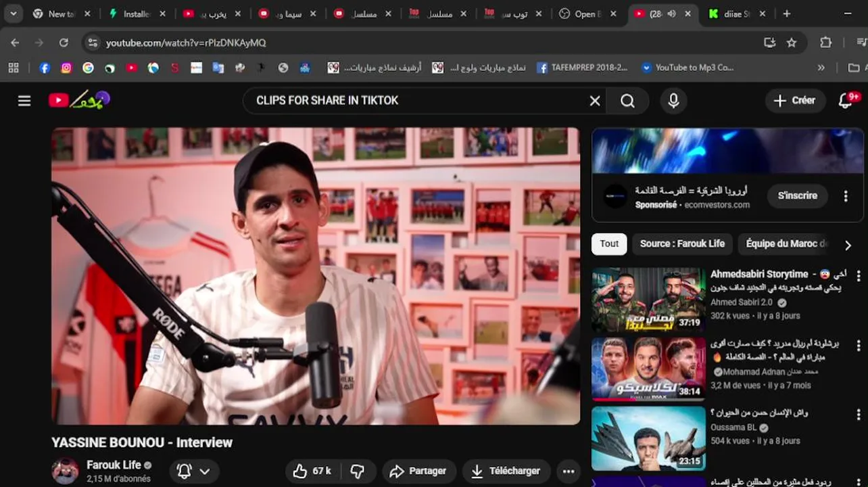Open the Farouk Life channel name
Screen dimensions: 868x487
[x=114, y=465]
